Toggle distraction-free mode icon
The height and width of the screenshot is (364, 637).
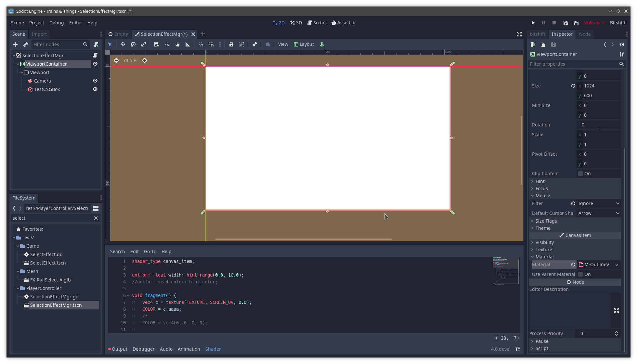coord(519,34)
